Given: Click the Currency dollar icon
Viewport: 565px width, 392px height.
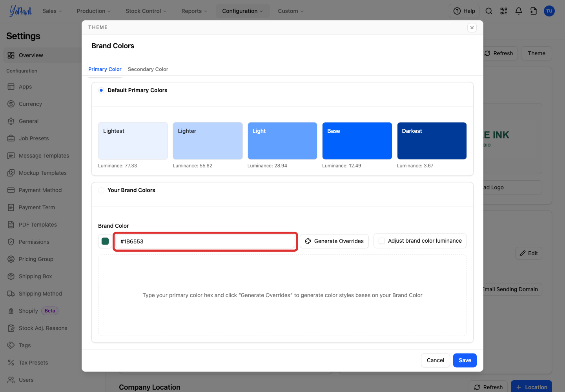Looking at the screenshot, I should 11,104.
